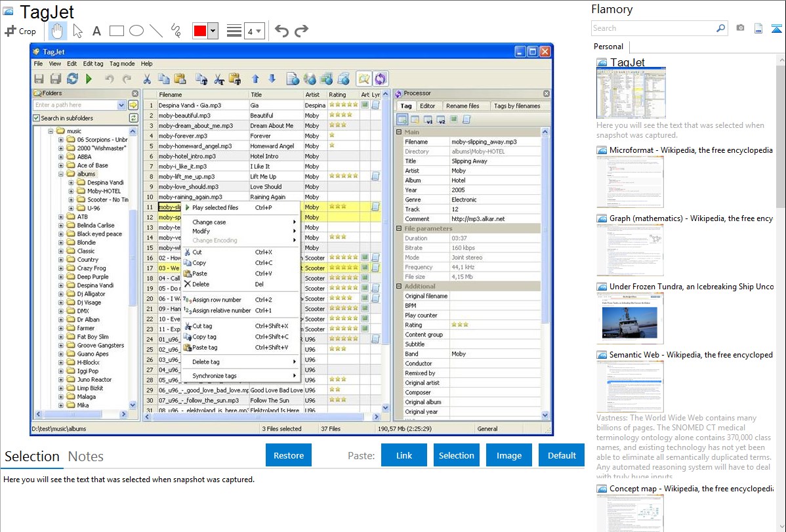Click the Enter a path here field
This screenshot has height=532, width=786.
pyautogui.click(x=75, y=105)
